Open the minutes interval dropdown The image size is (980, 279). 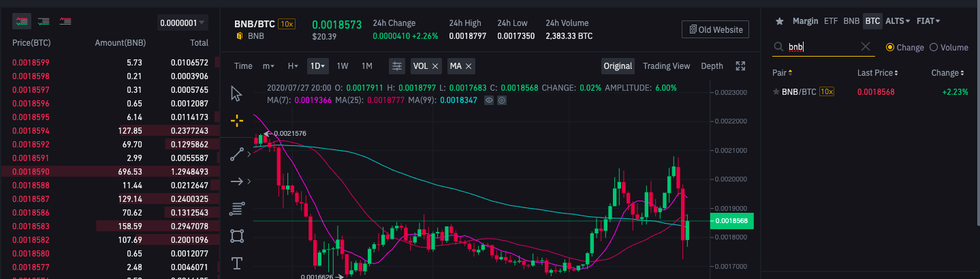(x=268, y=66)
